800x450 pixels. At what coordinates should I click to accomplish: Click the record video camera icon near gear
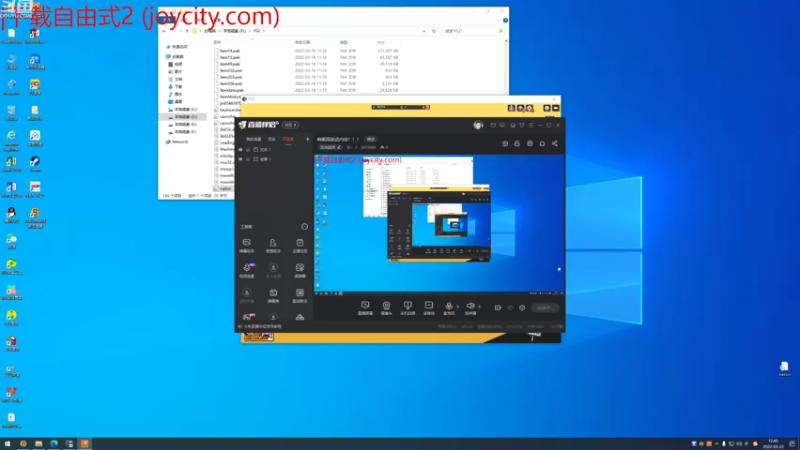coord(498,308)
